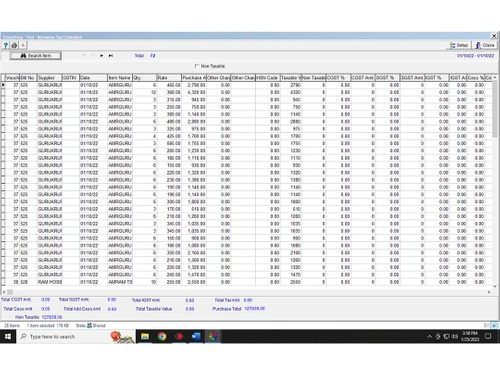500x375 pixels.
Task: Click the volume icon in system tray
Action: click(455, 337)
